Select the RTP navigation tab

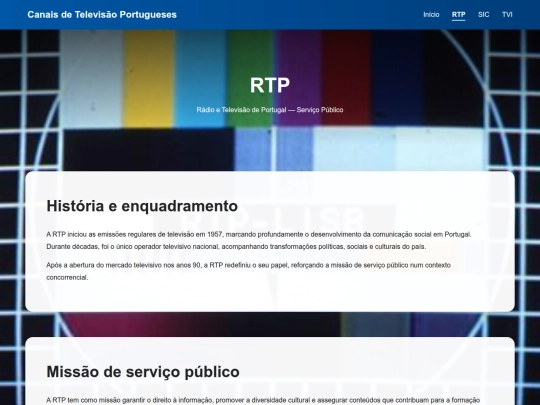pyautogui.click(x=458, y=14)
